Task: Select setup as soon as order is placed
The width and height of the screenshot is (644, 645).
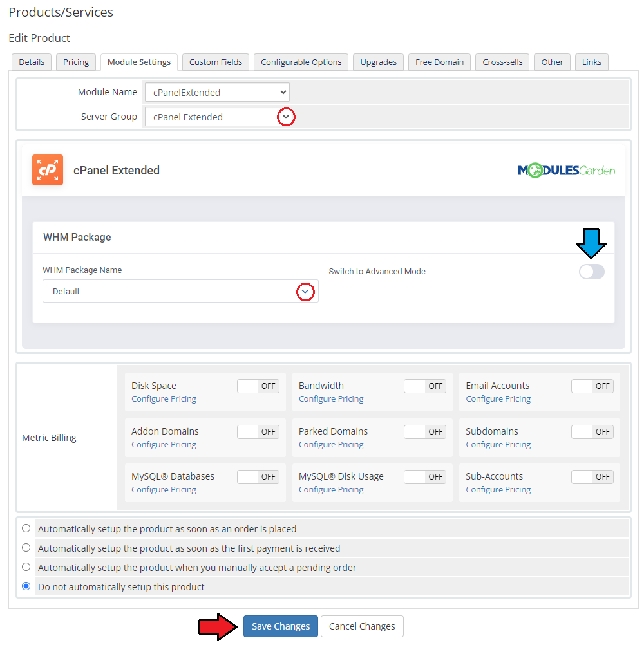Action: click(x=26, y=528)
